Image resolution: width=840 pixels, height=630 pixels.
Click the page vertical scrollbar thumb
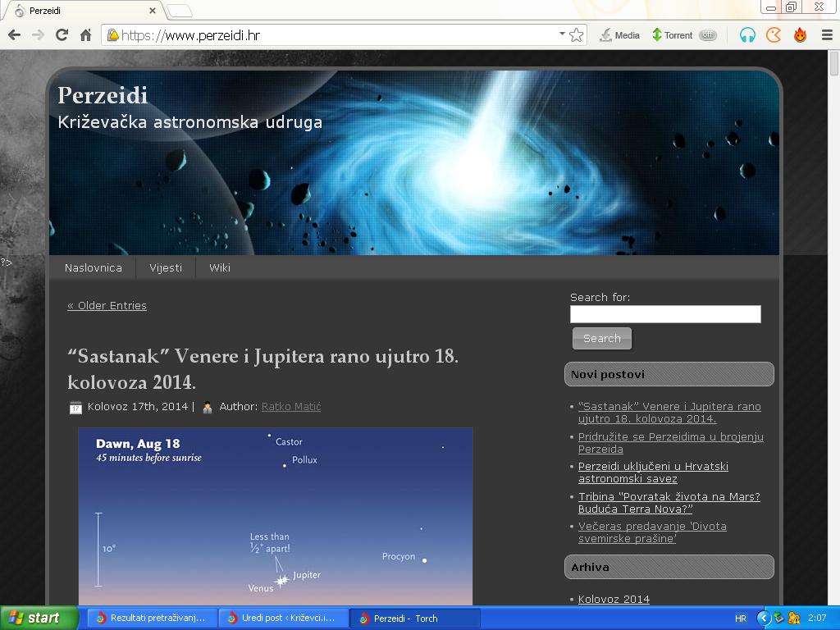pos(833,64)
